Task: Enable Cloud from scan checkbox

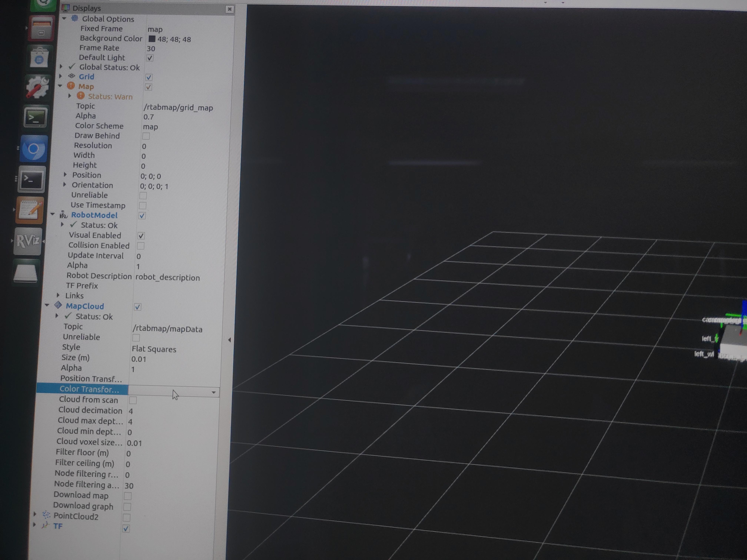Action: (x=133, y=400)
